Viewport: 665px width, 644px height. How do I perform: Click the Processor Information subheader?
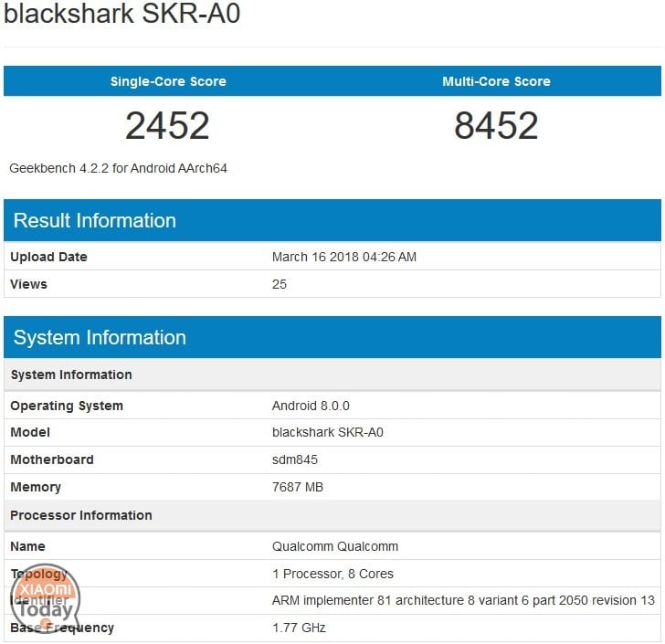click(x=332, y=515)
